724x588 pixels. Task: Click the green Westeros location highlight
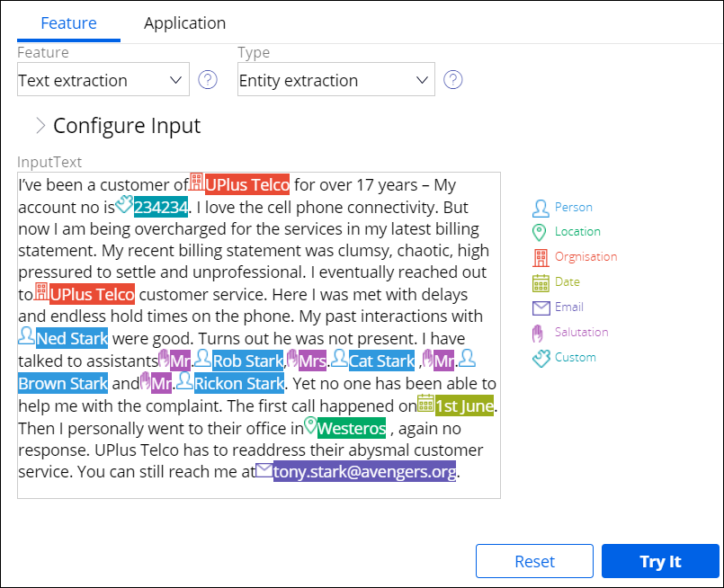click(x=352, y=428)
